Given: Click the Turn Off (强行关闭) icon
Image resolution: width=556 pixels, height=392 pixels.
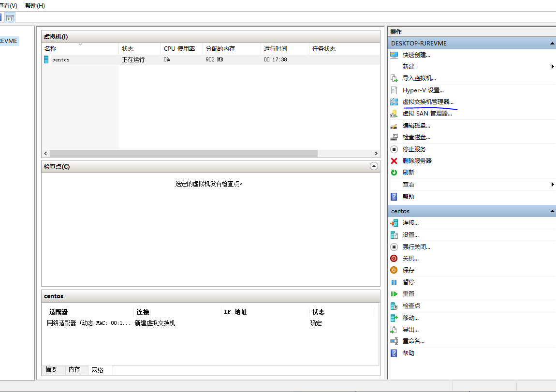Looking at the screenshot, I should (394, 247).
